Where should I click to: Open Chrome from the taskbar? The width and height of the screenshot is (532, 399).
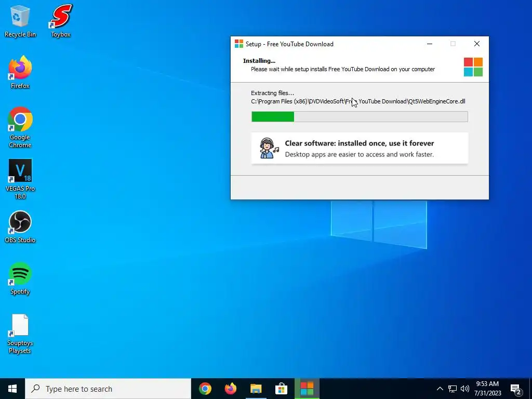205,389
